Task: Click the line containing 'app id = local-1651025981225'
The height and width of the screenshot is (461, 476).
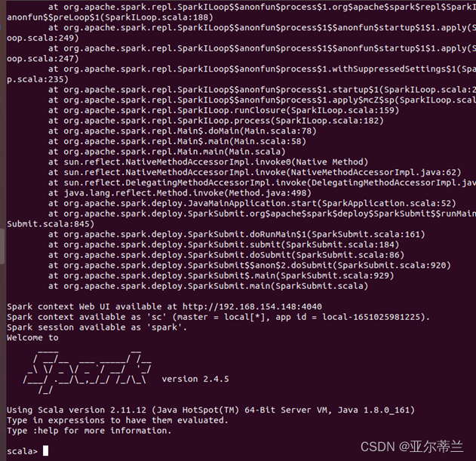Action: tap(218, 317)
